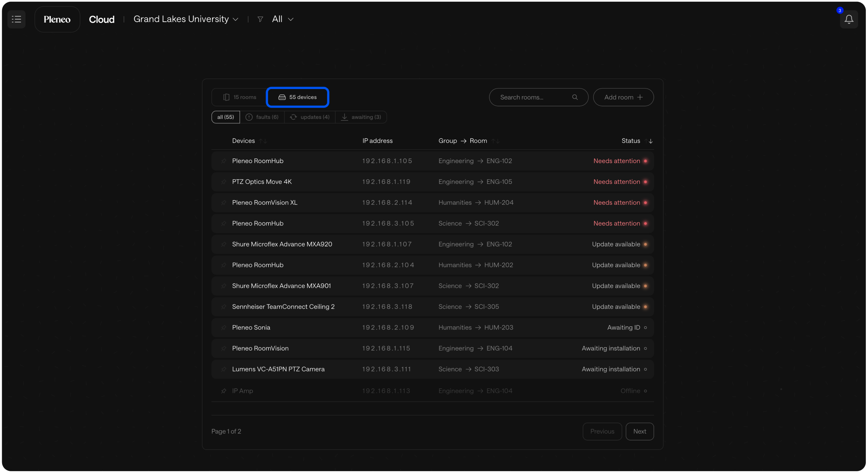868x473 pixels.
Task: Sort devices by Status column arrows
Action: 649,141
